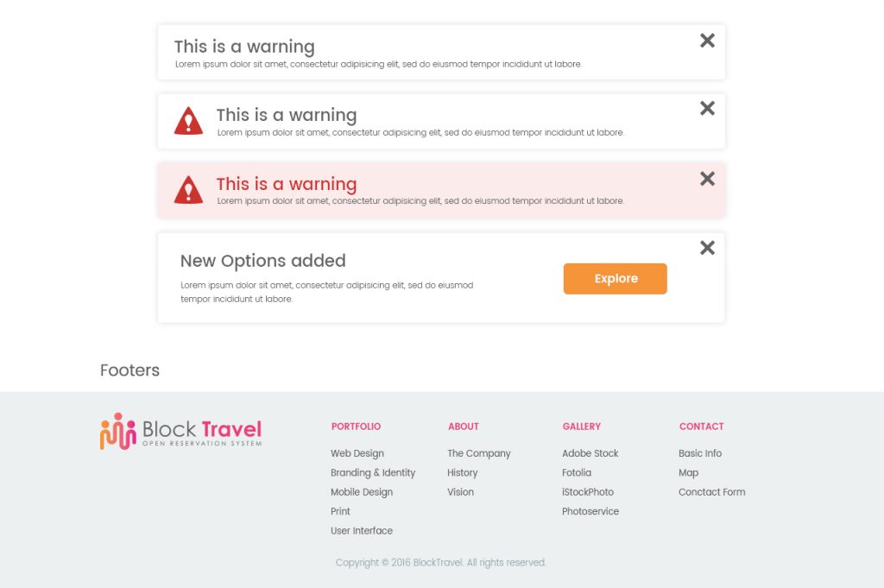Close the white warning alert with icon

click(707, 108)
